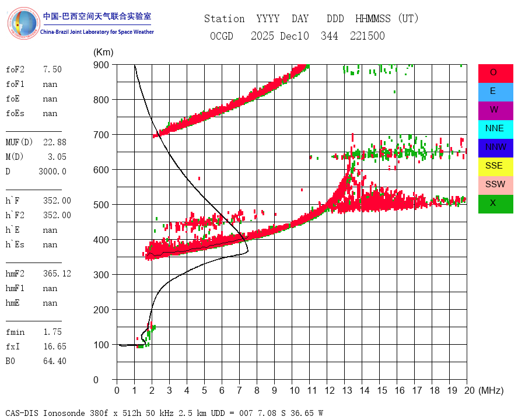
Task: Click the day-of-year value 344
Action: tap(329, 36)
